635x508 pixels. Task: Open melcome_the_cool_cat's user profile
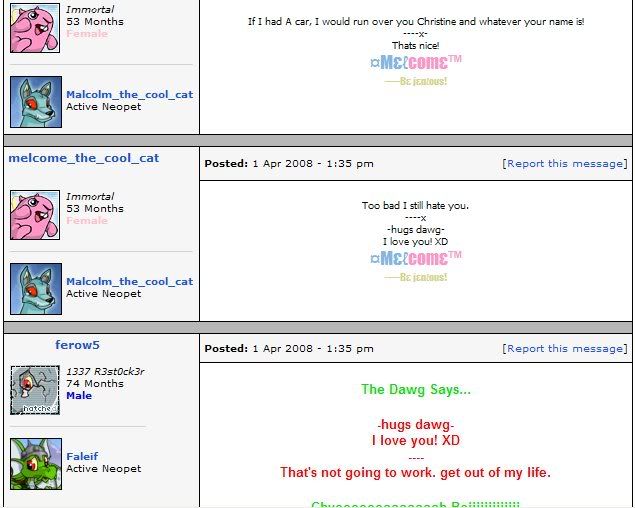point(84,158)
